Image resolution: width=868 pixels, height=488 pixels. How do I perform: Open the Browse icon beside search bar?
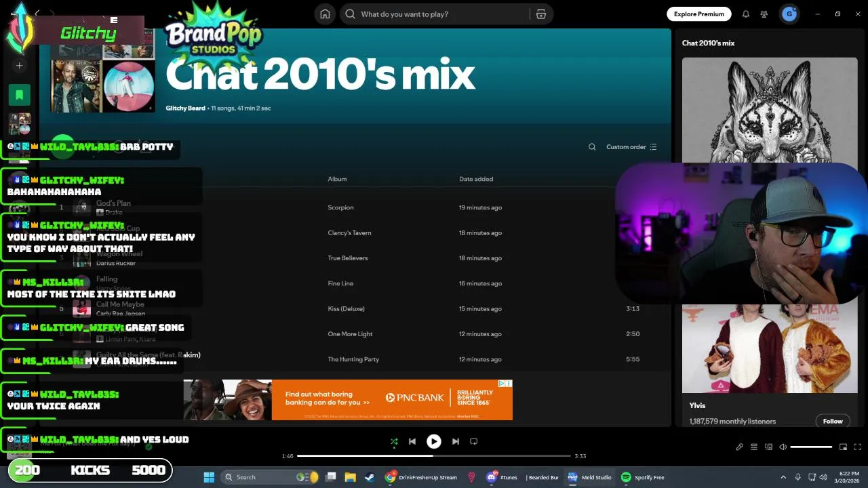click(540, 14)
